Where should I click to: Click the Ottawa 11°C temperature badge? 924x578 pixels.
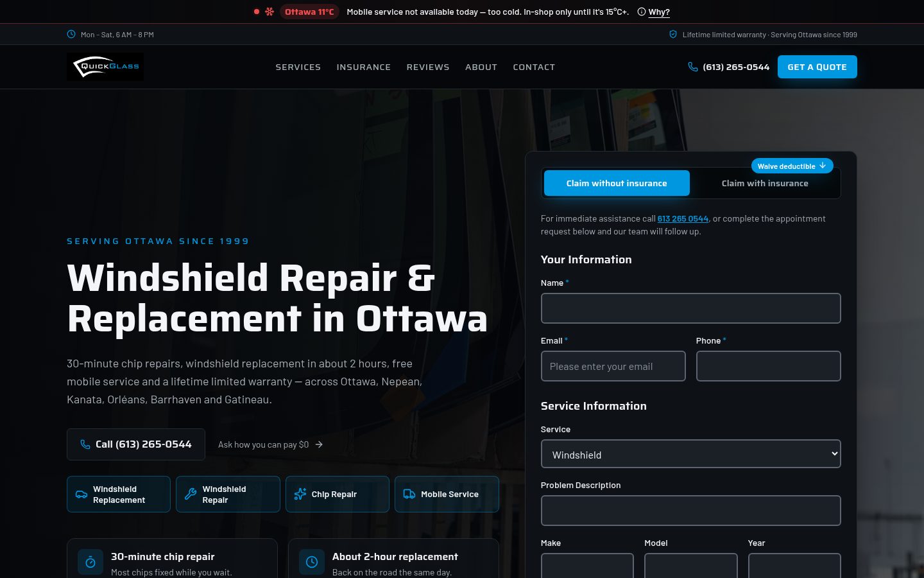click(x=309, y=12)
